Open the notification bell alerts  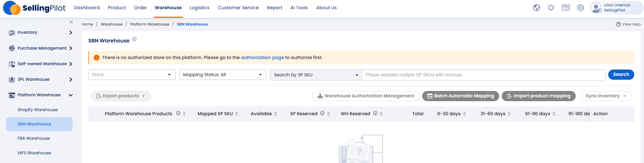(551, 8)
